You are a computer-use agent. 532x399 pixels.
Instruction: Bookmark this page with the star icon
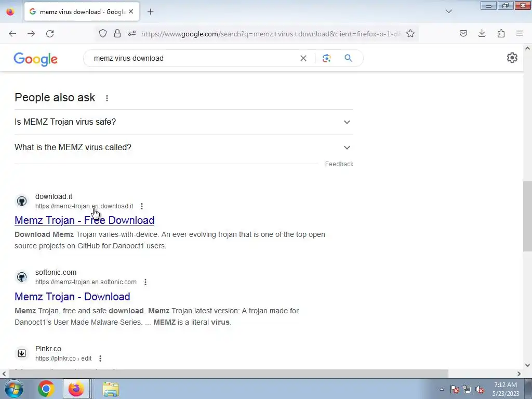tap(410, 34)
